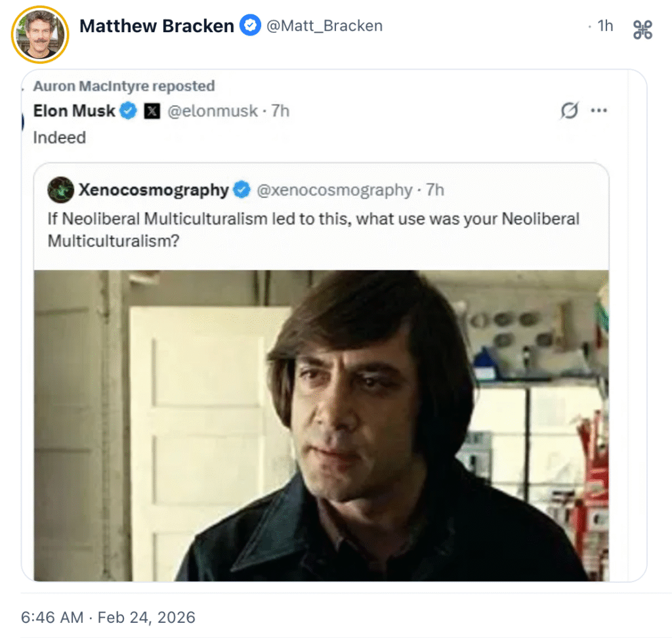Click Matthew Bracken's blue verified badge
The width and height of the screenshot is (672, 638).
tap(249, 26)
